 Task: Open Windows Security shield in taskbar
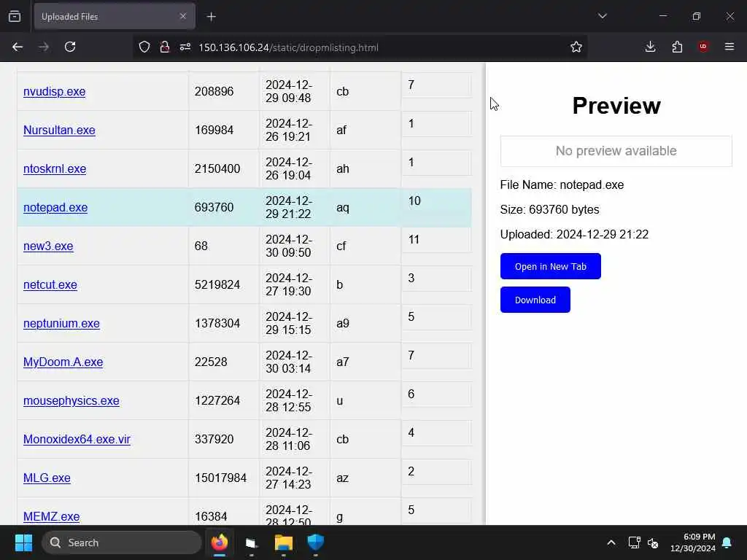coord(315,542)
